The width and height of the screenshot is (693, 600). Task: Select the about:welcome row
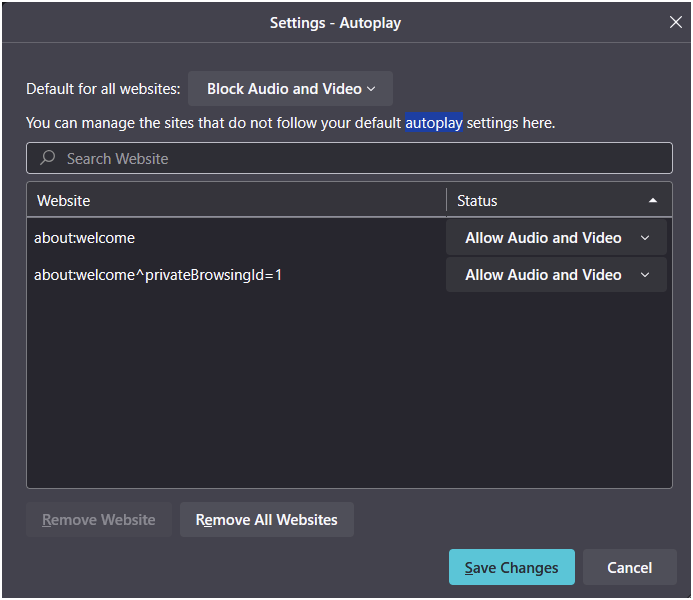pyautogui.click(x=236, y=238)
